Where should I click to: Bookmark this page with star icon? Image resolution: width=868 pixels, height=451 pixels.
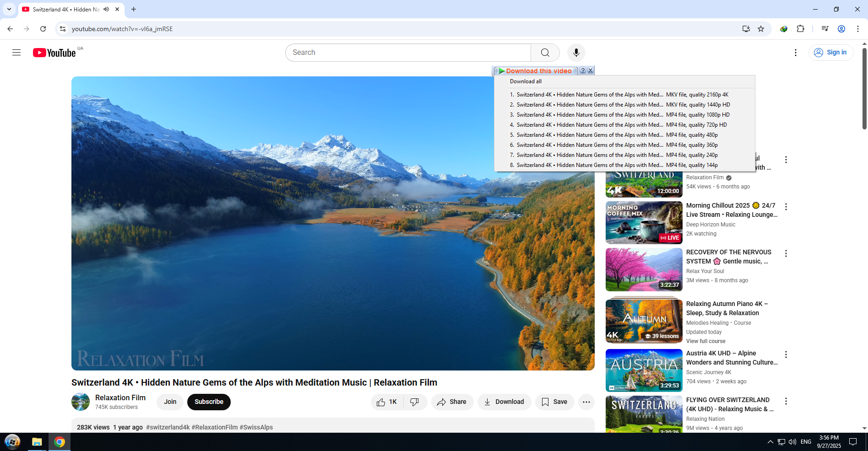[x=761, y=29]
